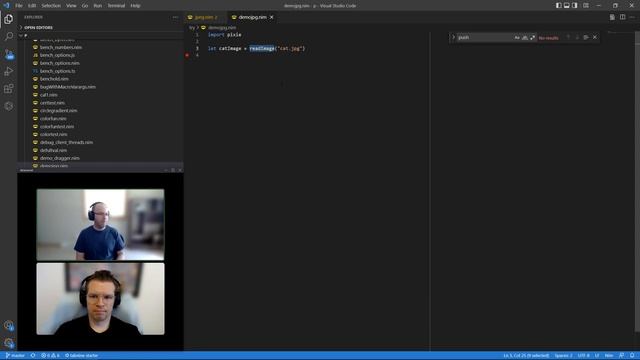
Task: Open the View menu
Action: coord(71,6)
